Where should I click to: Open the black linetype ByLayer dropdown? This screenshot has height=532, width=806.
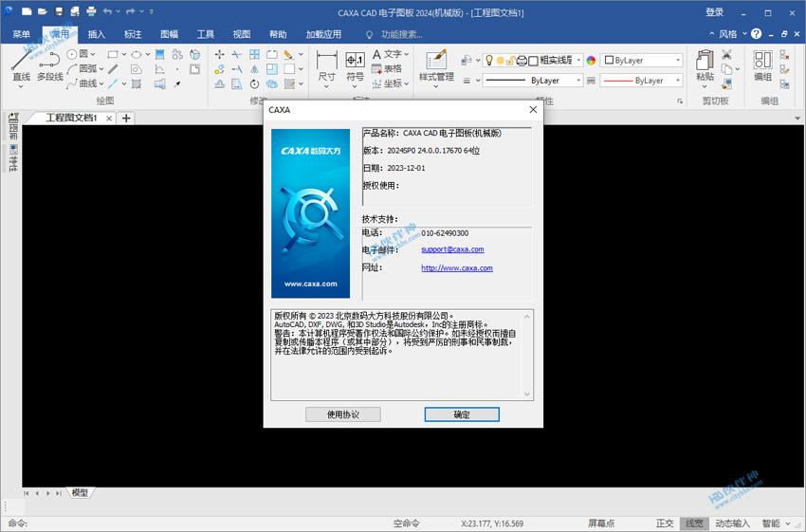(x=532, y=81)
